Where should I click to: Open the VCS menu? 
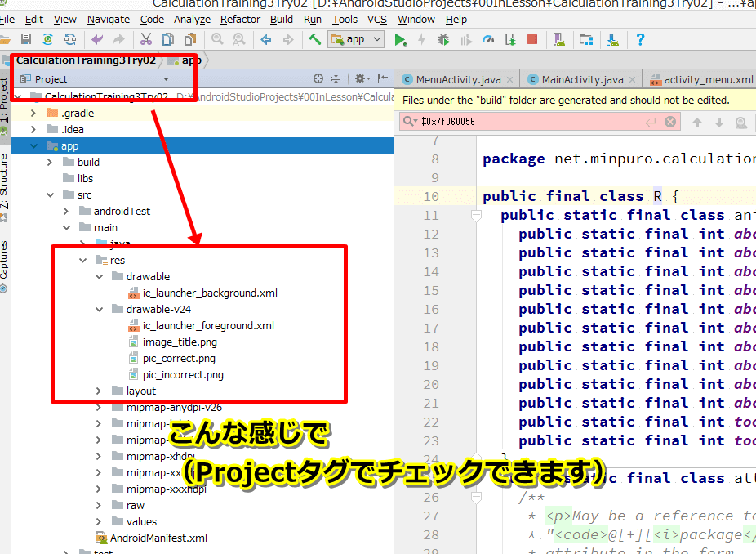click(x=377, y=20)
